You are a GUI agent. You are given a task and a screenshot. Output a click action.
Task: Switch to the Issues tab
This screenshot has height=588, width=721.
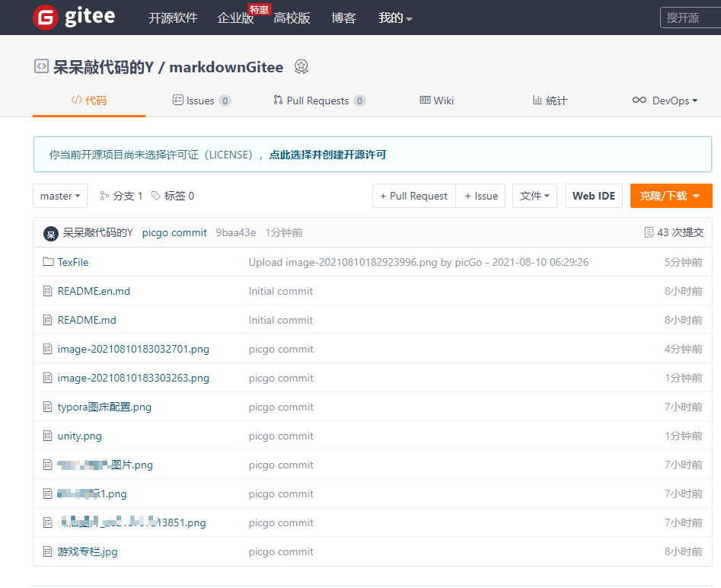coord(202,101)
